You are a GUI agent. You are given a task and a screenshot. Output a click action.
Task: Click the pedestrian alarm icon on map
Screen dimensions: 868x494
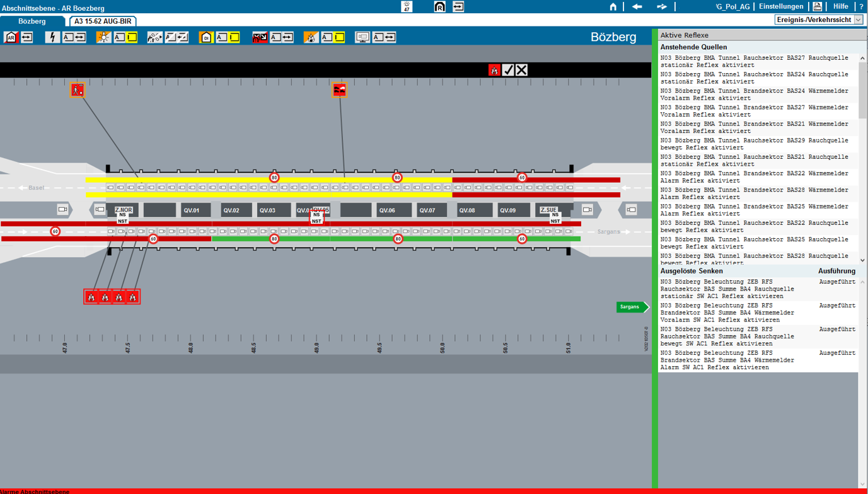[78, 89]
